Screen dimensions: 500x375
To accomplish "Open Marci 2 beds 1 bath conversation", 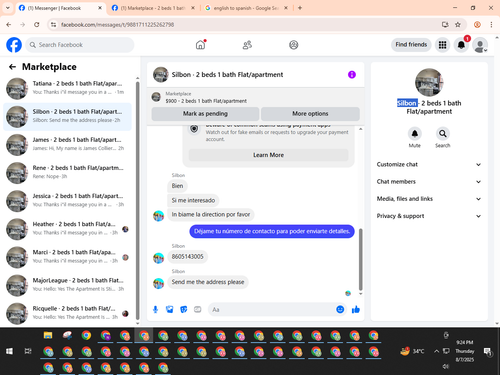I will click(x=67, y=257).
